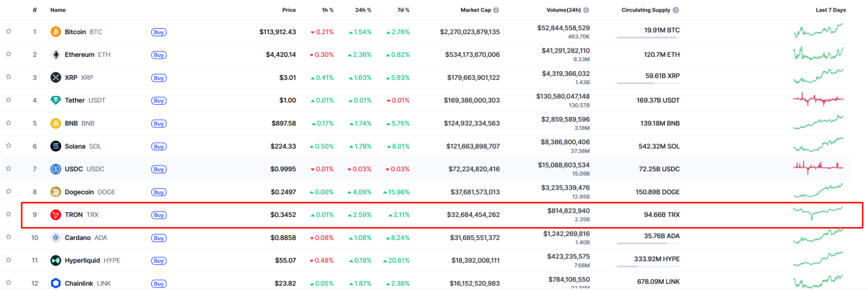Click the TRON red logo icon
This screenshot has height=290, width=868.
click(x=56, y=215)
